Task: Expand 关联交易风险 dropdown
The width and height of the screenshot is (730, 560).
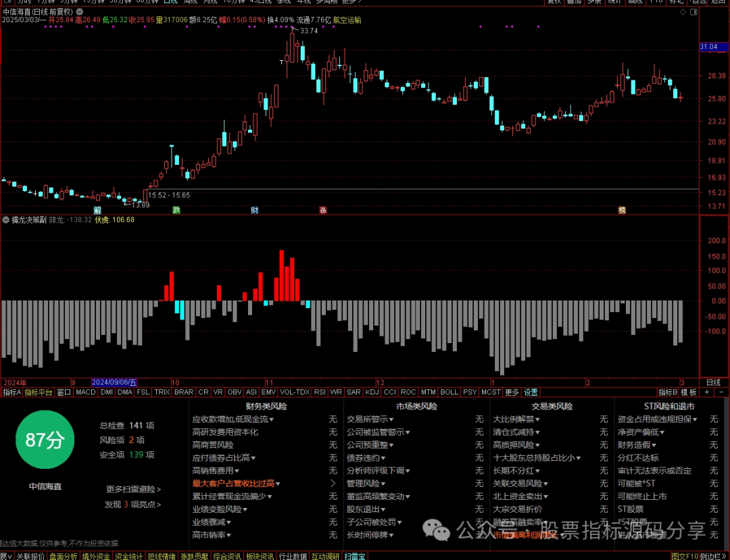Action: pyautogui.click(x=545, y=484)
